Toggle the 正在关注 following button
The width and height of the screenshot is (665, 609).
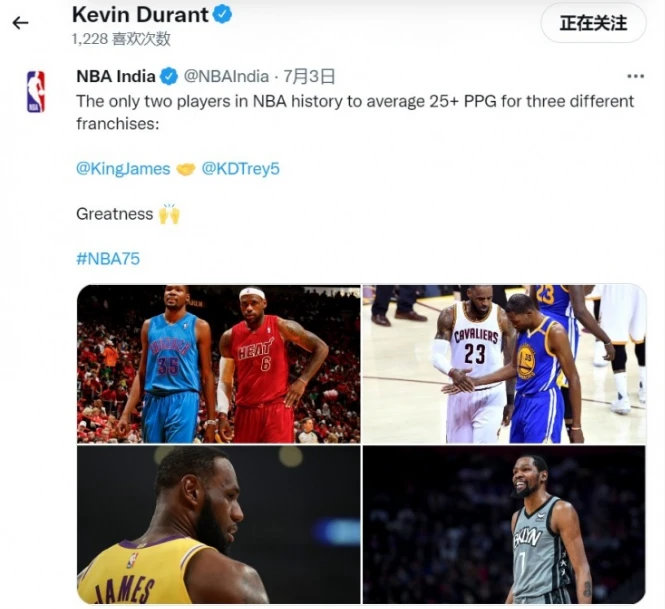[x=593, y=23]
